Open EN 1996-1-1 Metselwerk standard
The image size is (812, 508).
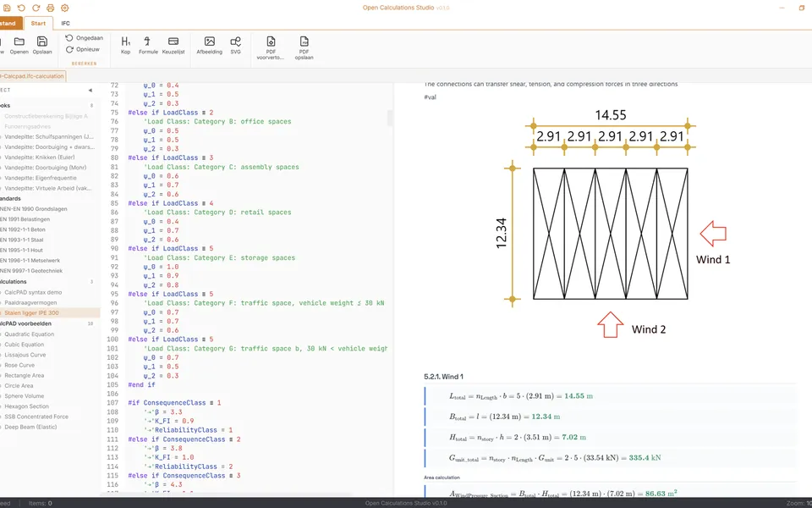tap(30, 260)
